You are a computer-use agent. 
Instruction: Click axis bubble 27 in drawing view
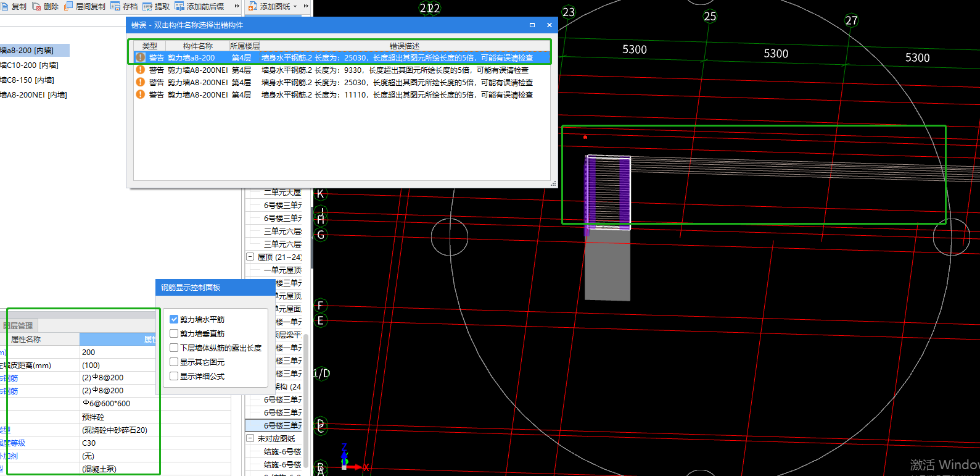pos(851,20)
